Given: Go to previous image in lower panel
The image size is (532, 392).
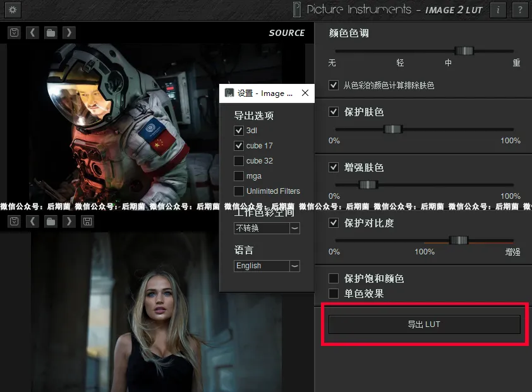Looking at the screenshot, I should point(33,222).
